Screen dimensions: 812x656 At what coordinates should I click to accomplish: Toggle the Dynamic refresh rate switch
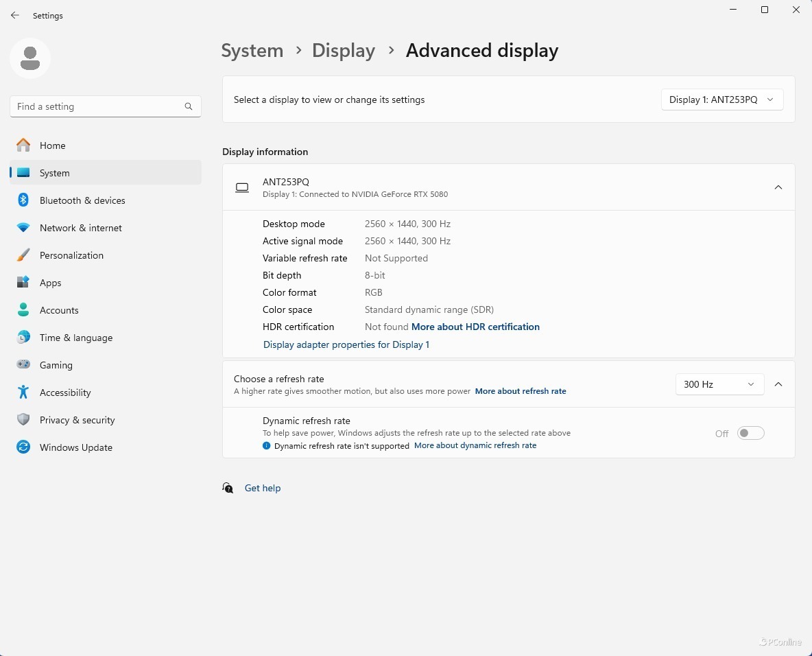(x=750, y=433)
